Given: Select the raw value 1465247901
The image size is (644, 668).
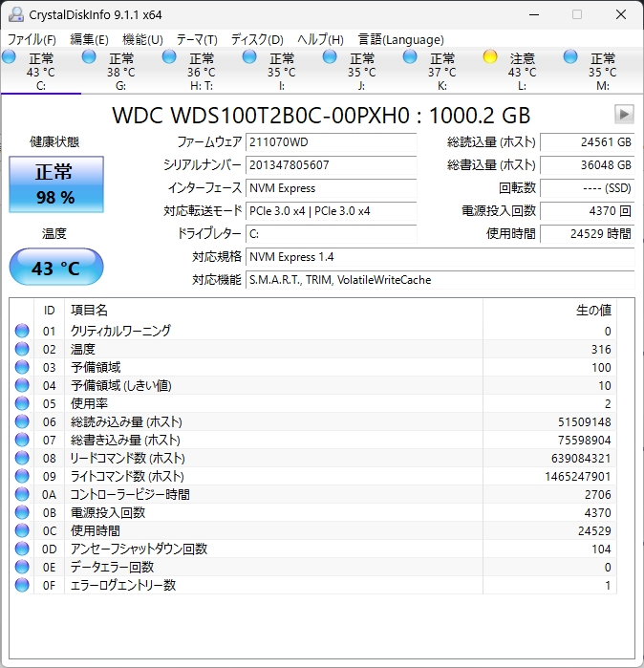Looking at the screenshot, I should point(578,476).
